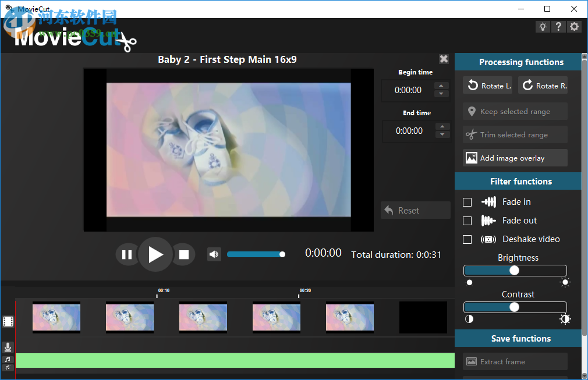Toggle the Deshake video checkbox
This screenshot has width=588, height=380.
pos(467,239)
